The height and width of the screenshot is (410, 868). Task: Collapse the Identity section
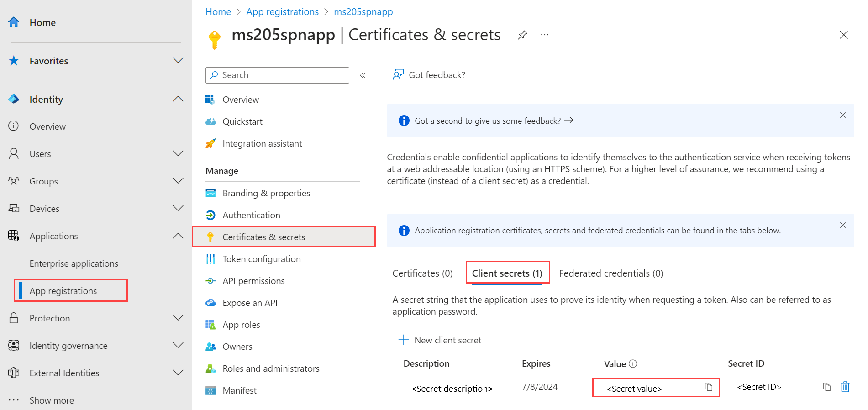coord(178,99)
